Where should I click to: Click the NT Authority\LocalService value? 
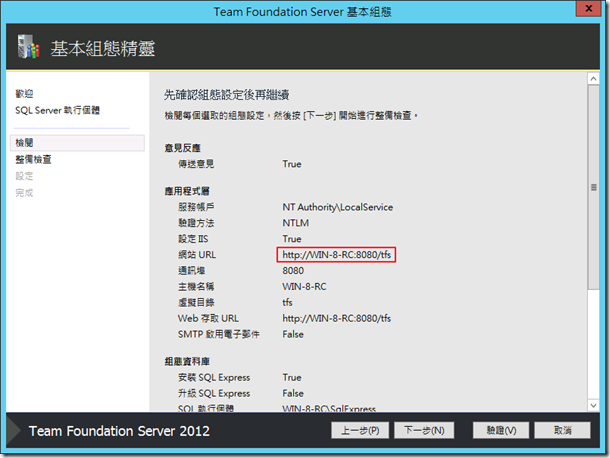tap(338, 207)
